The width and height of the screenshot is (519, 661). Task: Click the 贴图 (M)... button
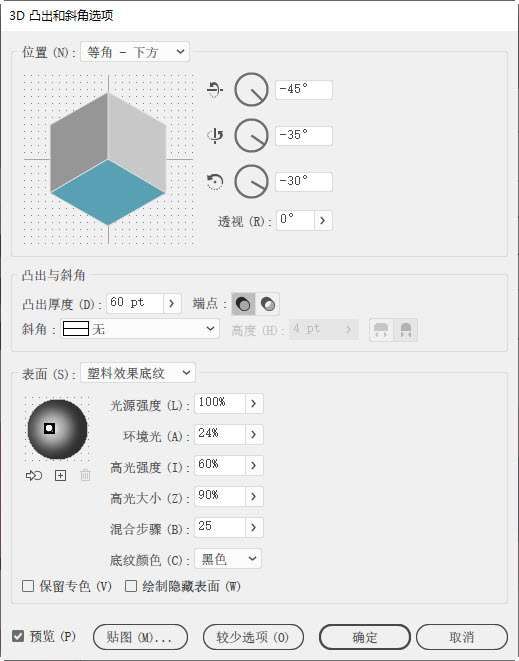point(140,637)
